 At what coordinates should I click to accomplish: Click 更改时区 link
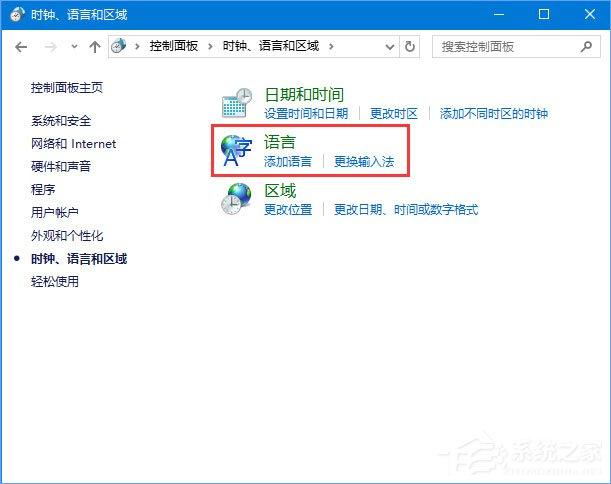coord(394,113)
